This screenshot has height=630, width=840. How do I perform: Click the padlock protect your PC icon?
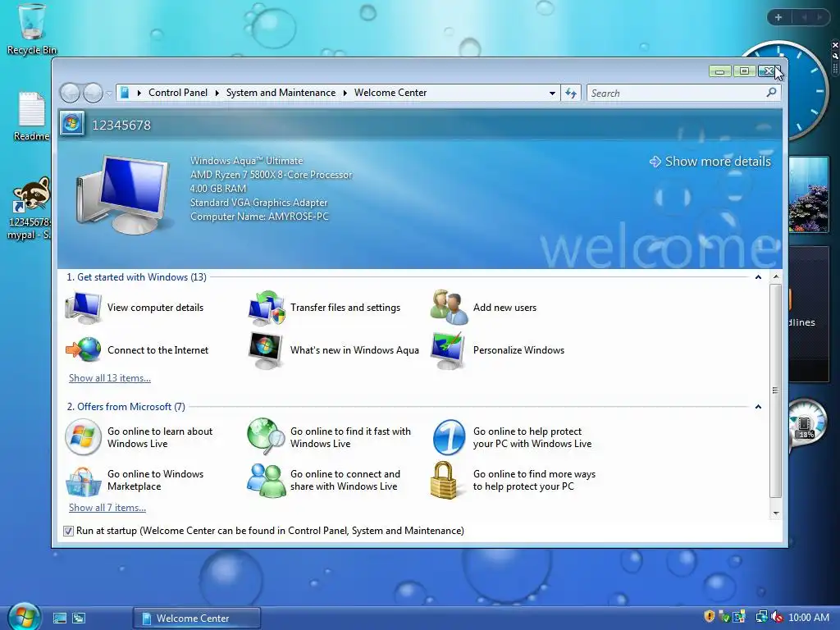tap(444, 480)
